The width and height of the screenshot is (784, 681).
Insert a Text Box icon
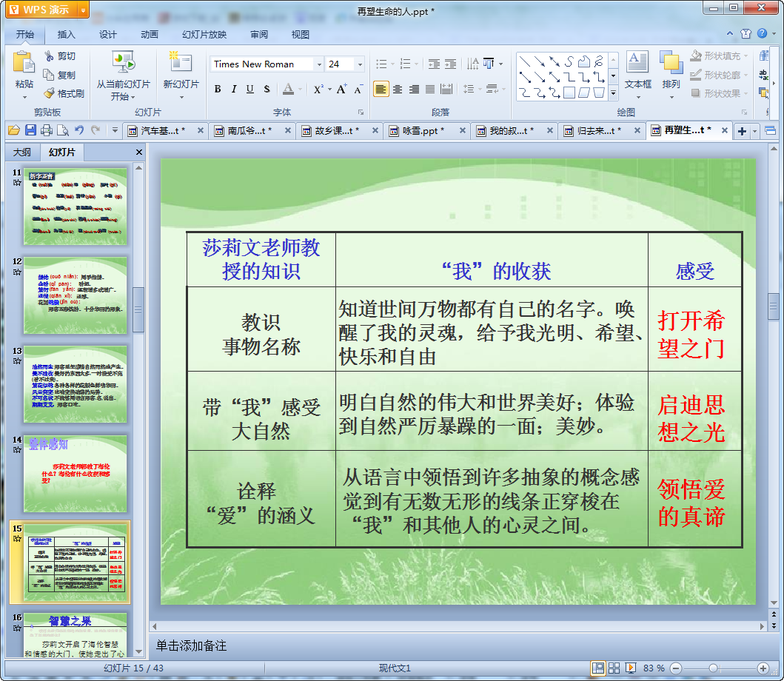point(637,62)
